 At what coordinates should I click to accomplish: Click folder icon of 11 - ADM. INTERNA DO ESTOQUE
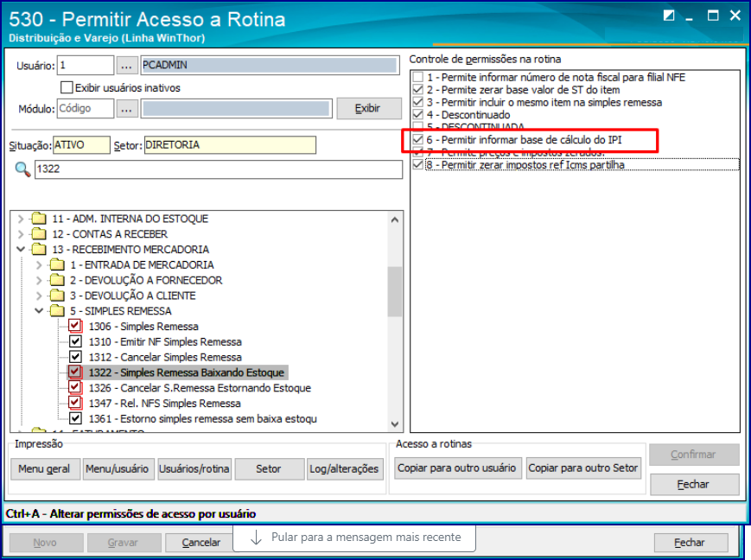39,219
